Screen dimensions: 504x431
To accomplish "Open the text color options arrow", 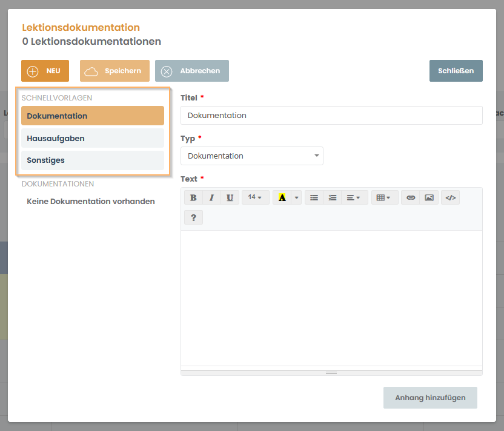I will [x=296, y=197].
